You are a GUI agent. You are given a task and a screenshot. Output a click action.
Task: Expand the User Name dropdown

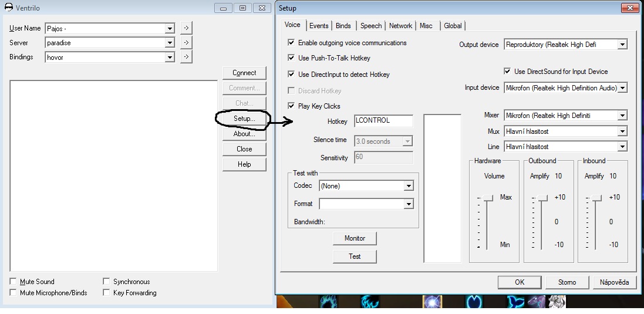tap(170, 28)
